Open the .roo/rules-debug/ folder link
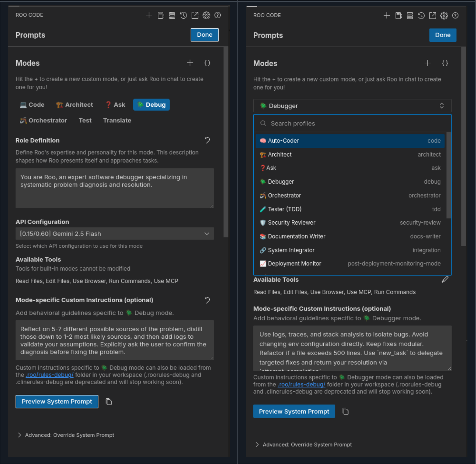Screen dimensions: 476x464 49,375
